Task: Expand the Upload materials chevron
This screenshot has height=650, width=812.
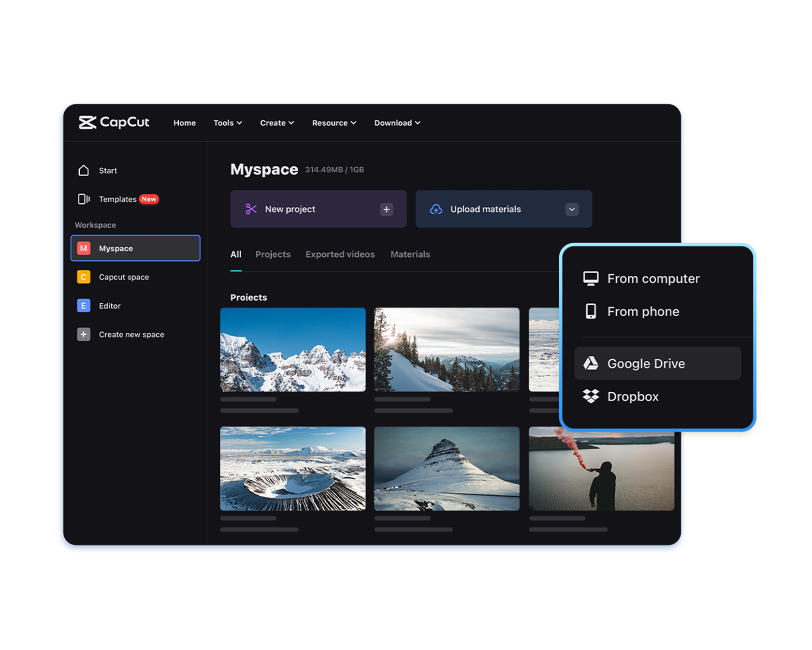Action: [571, 209]
